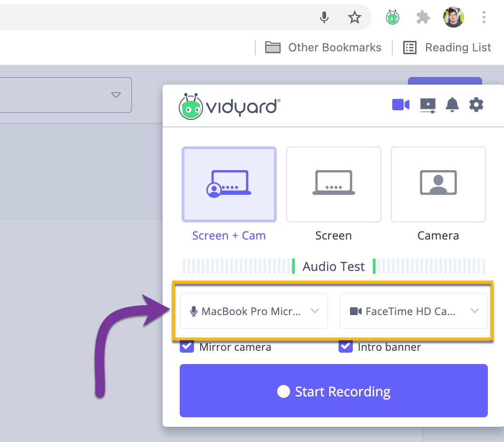Viewport: 504px width, 442px height.
Task: Open the FaceTime HD Camera dropdown
Action: tap(413, 311)
